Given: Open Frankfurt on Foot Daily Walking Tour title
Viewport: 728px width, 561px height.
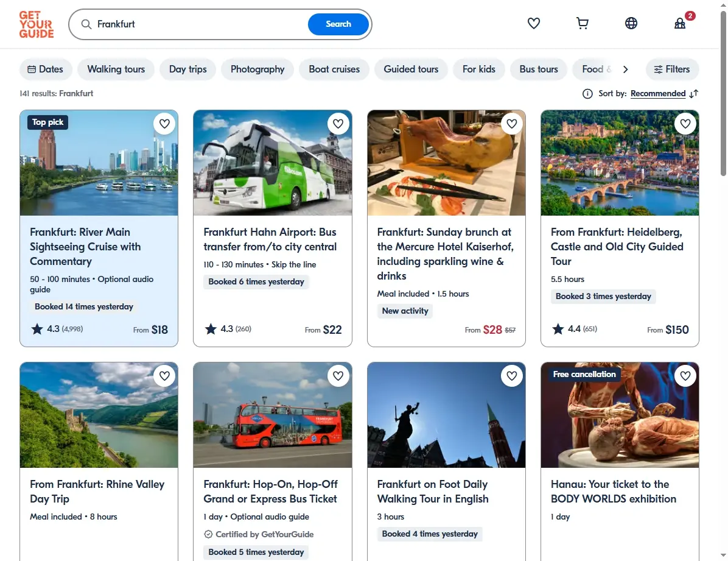Looking at the screenshot, I should 433,492.
